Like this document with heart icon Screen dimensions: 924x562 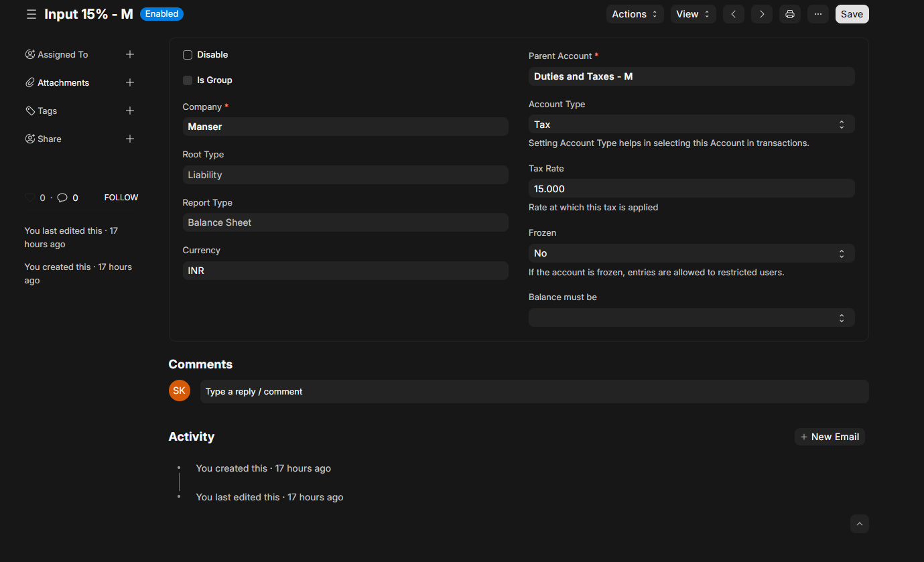(30, 198)
